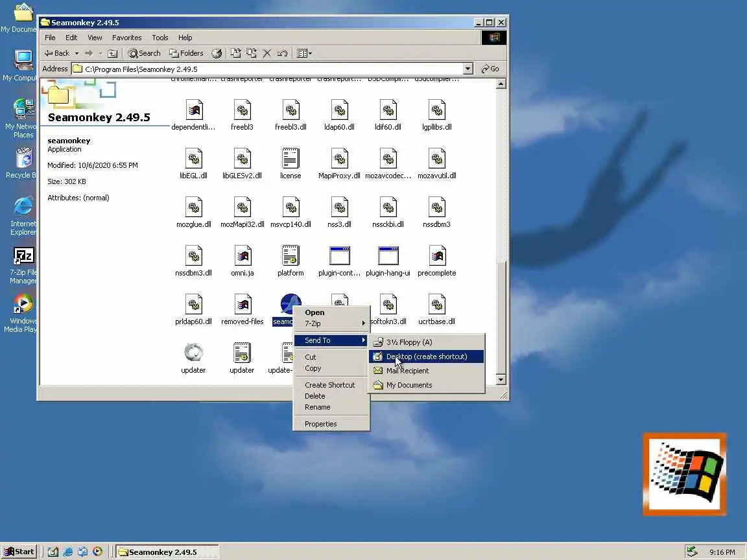The image size is (747, 560).
Task: Open the Views dropdown button
Action: click(x=304, y=53)
